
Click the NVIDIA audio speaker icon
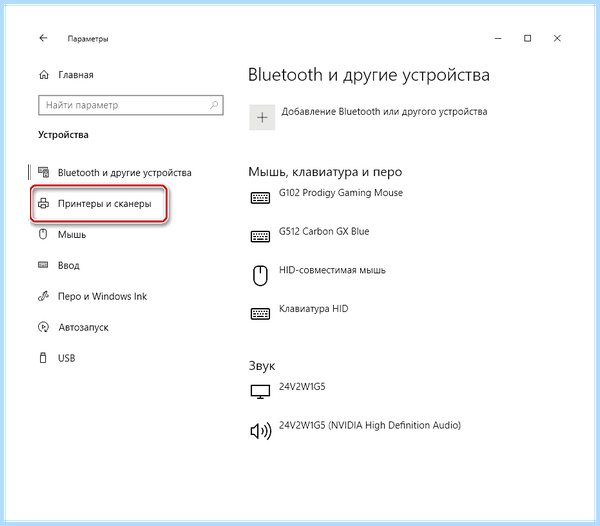click(x=261, y=431)
